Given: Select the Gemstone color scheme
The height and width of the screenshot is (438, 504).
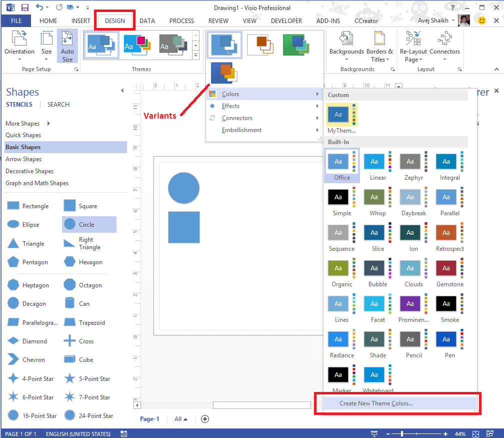Looking at the screenshot, I should click(x=449, y=273).
